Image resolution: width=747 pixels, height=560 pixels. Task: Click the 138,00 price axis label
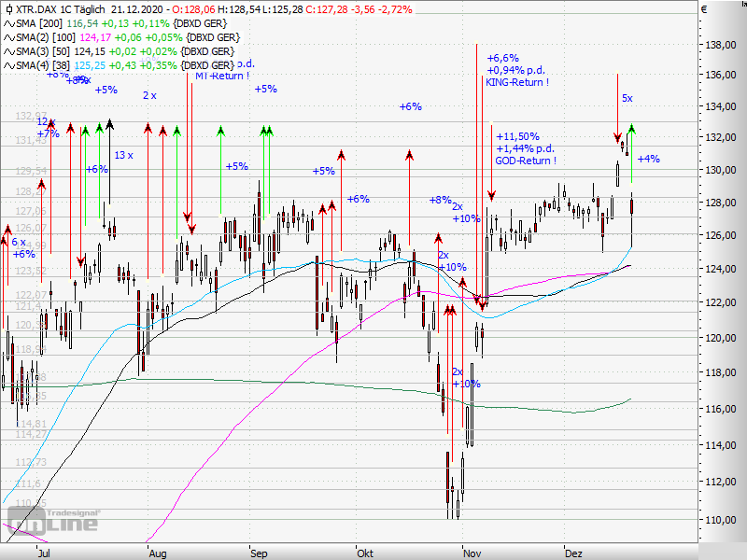[721, 45]
